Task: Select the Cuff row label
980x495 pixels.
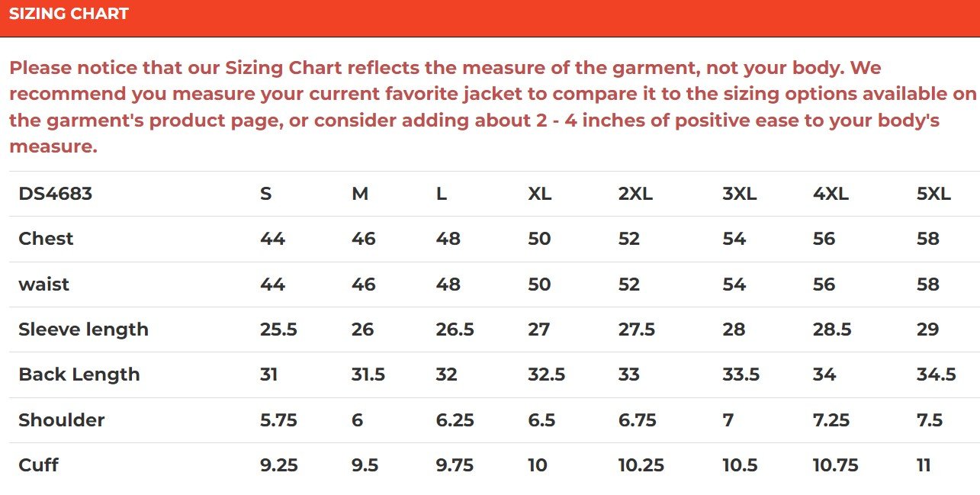Action: tap(38, 465)
